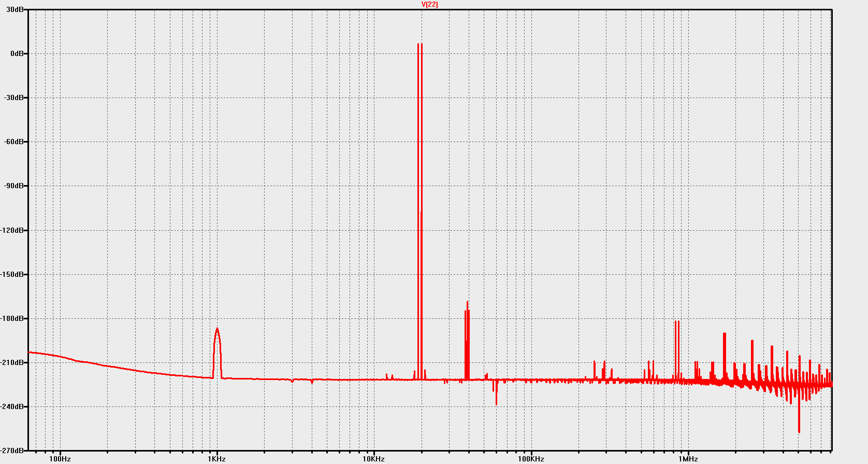Click the 0dB label on vertical axis
The height and width of the screenshot is (464, 868).
pos(17,54)
